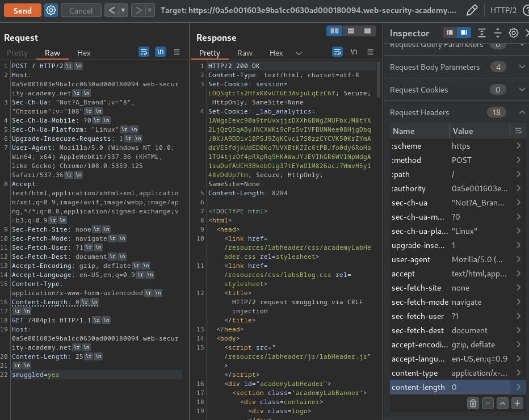529x420 pixels.
Task: Click the HTTP/2 protocol label
Action: pyautogui.click(x=503, y=10)
